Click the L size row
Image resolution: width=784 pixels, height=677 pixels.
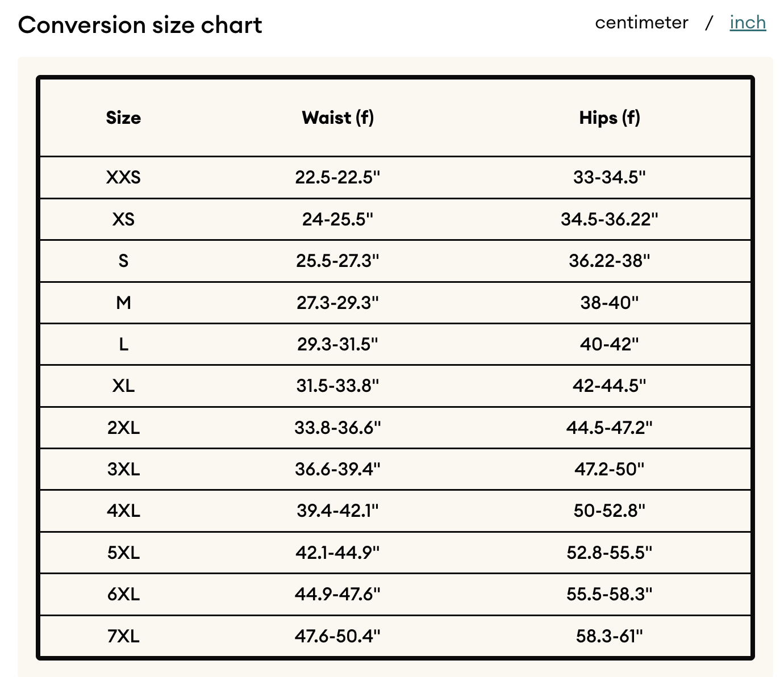click(x=395, y=344)
